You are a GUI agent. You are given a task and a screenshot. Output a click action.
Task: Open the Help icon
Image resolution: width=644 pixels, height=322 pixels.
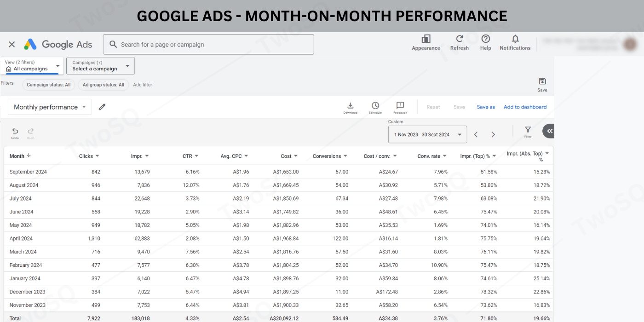point(485,40)
